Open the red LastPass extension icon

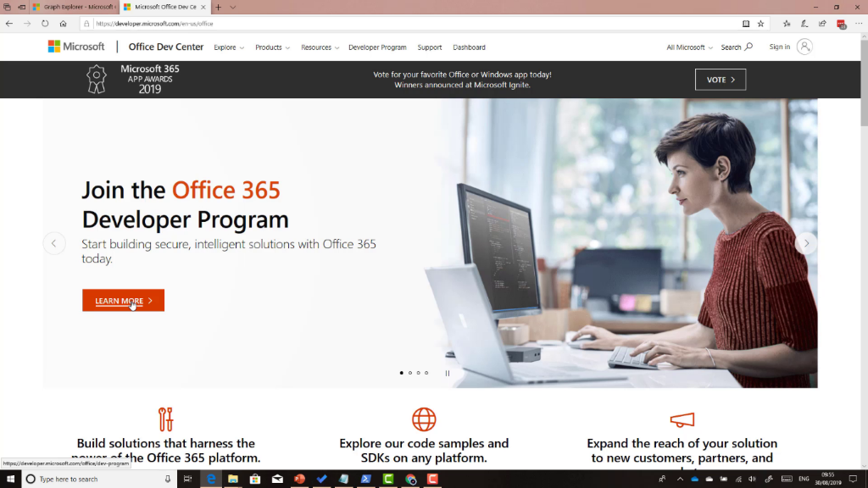(841, 24)
